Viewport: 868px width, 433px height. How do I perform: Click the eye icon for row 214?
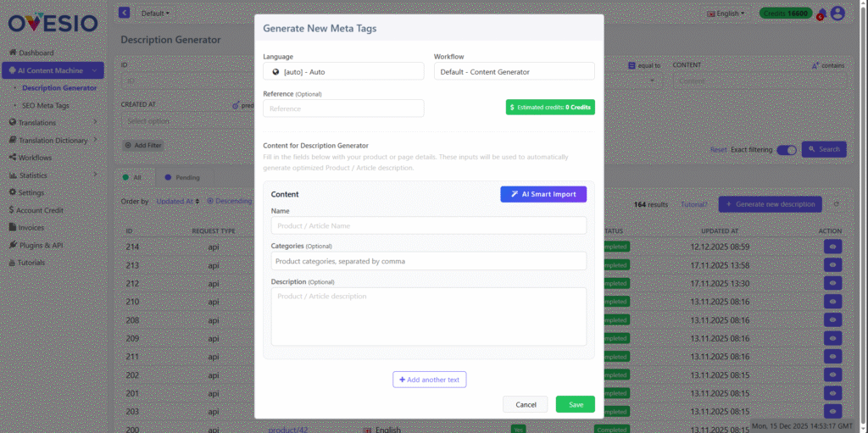click(833, 247)
